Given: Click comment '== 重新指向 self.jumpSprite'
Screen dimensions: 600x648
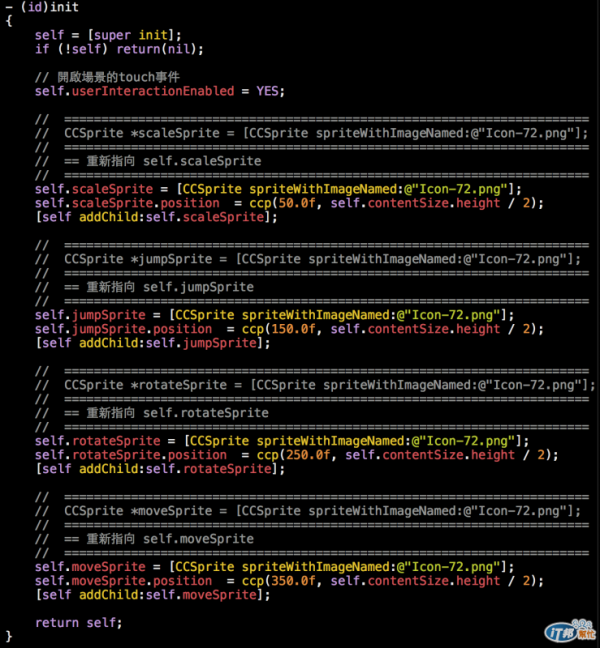Looking at the screenshot, I should (144, 287).
